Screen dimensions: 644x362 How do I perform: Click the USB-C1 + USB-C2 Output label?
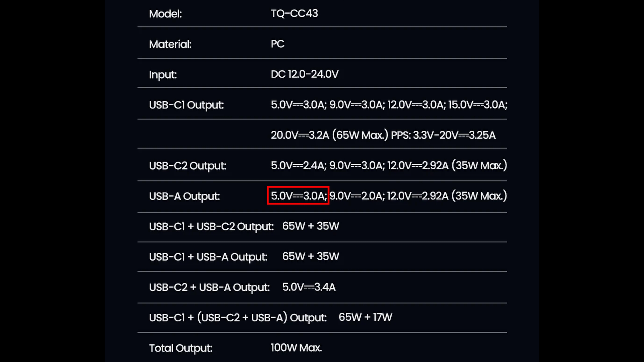[211, 227]
